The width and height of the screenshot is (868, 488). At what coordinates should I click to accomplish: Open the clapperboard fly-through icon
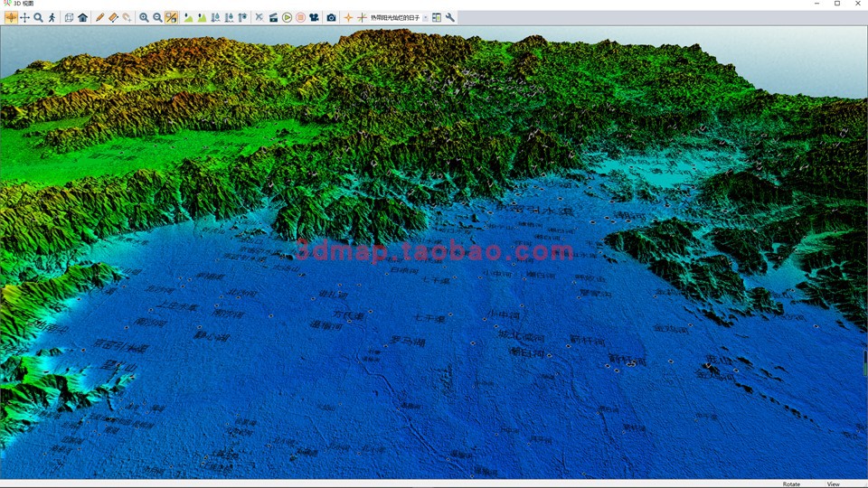click(x=273, y=18)
